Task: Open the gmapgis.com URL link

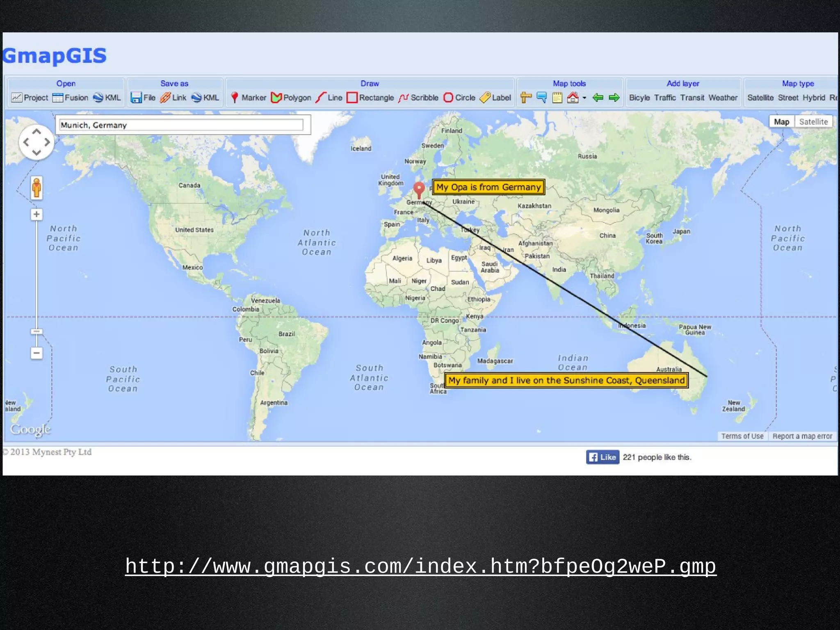Action: point(420,566)
